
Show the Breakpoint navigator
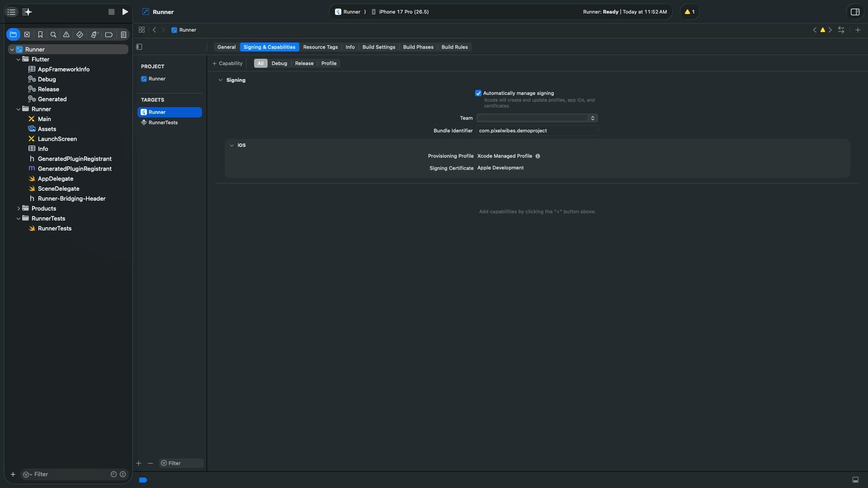108,34
